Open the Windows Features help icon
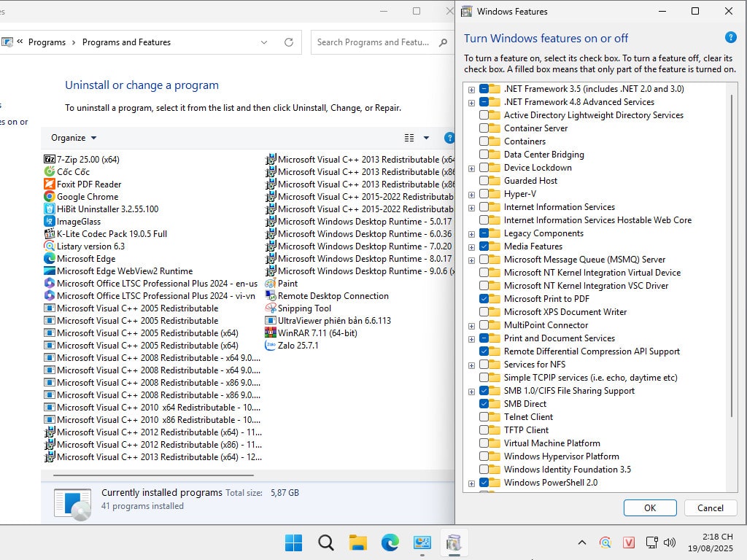 coord(730,37)
